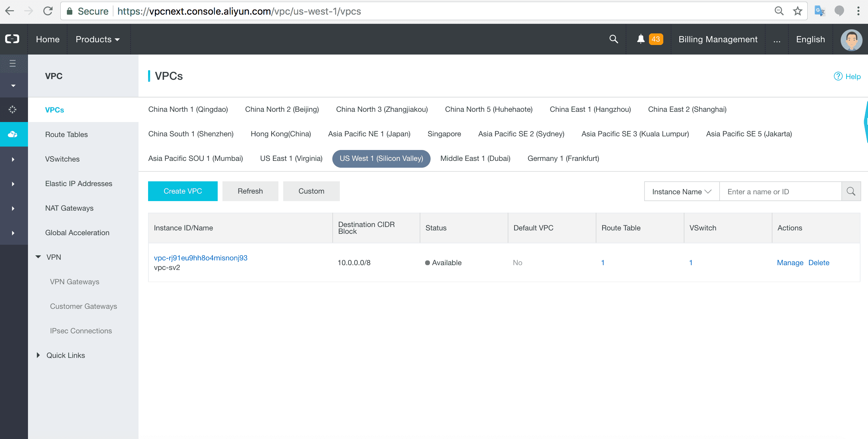
Task: Click the Enter a name or ID field
Action: pyautogui.click(x=780, y=192)
